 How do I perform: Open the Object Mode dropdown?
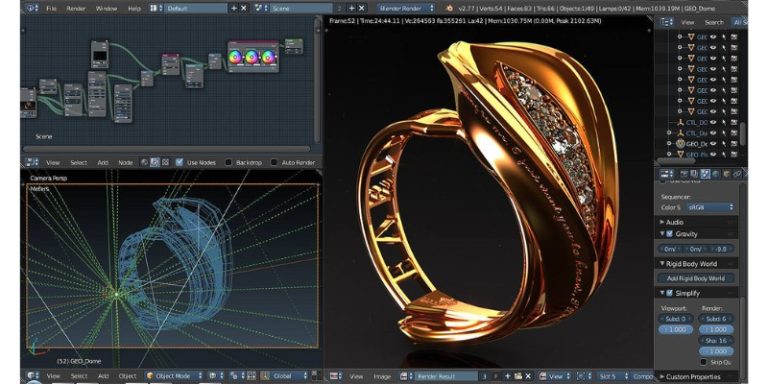(x=173, y=376)
